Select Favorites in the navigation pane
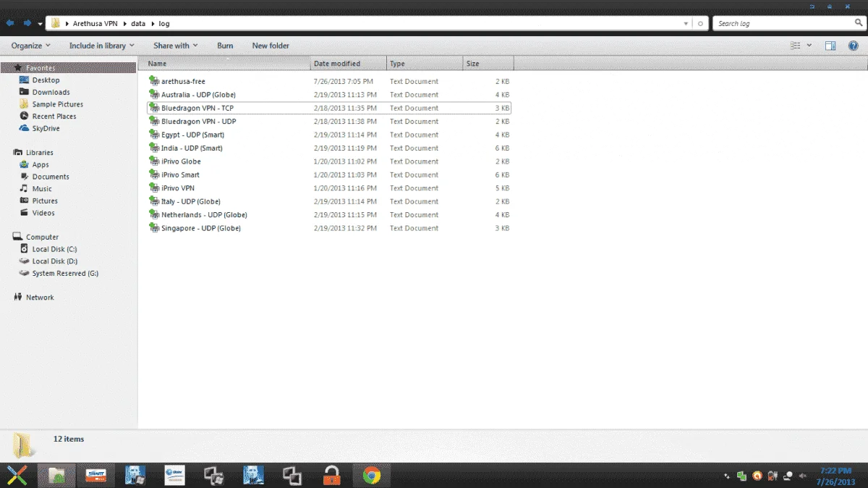 [x=69, y=68]
